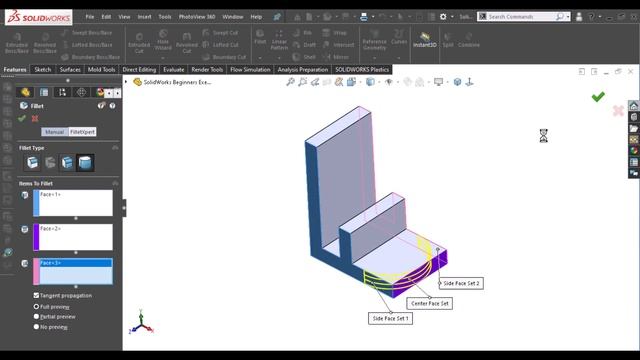Screen dimensions: 640x360
Task: Open the Insert menu
Action: pyautogui.click(x=144, y=17)
